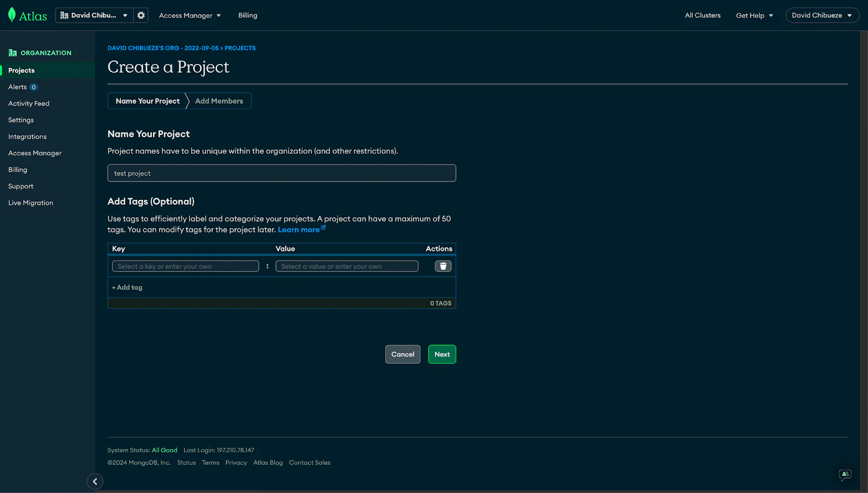868x493 pixels.
Task: Open the Privacy footer link
Action: pos(236,463)
